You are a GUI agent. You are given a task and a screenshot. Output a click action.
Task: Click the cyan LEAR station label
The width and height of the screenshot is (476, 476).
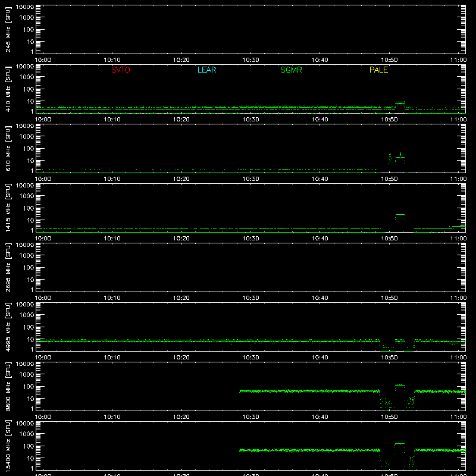pos(206,70)
